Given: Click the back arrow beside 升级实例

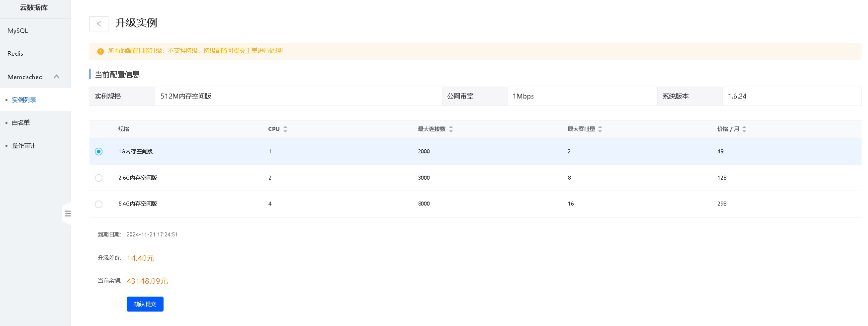Looking at the screenshot, I should point(99,23).
